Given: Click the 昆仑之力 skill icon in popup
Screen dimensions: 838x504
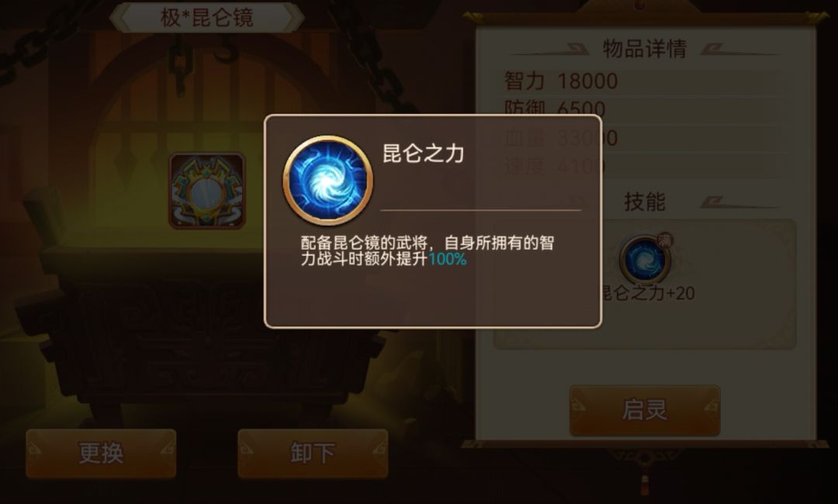Looking at the screenshot, I should (x=327, y=180).
